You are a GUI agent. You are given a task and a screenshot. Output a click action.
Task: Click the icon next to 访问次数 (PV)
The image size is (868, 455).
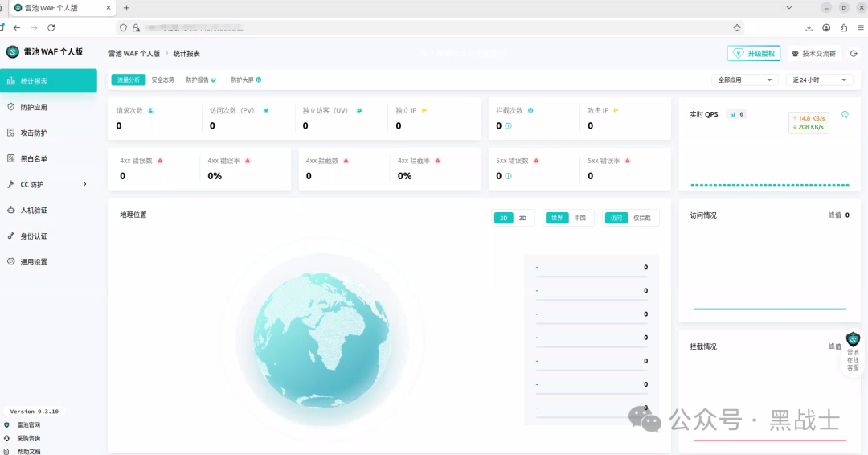point(266,110)
